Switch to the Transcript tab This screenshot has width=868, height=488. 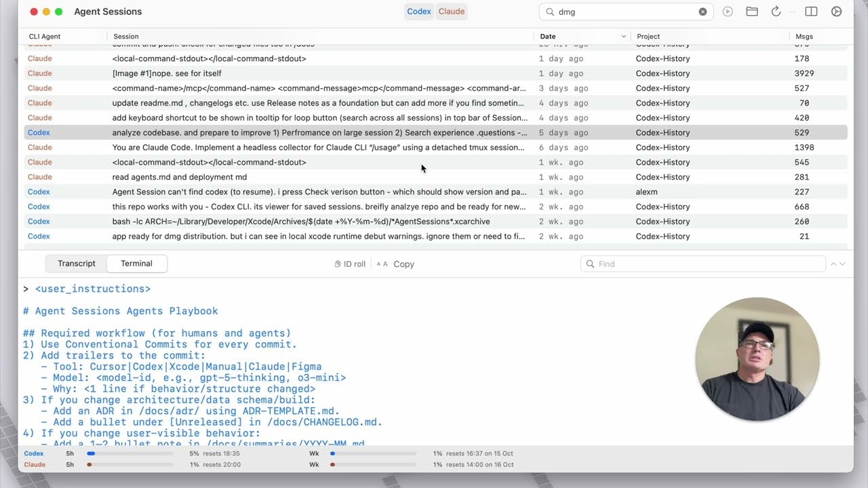[77, 264]
